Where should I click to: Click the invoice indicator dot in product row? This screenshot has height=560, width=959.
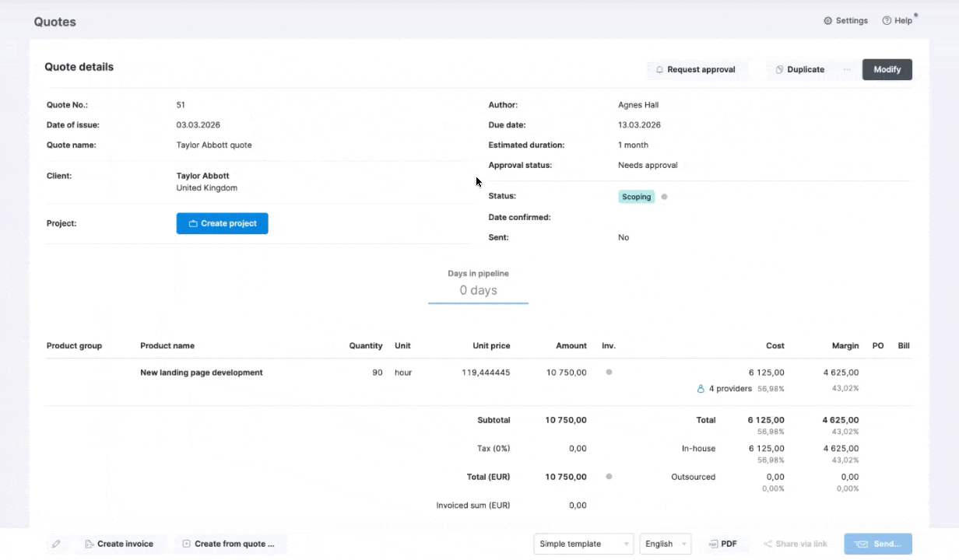pyautogui.click(x=609, y=373)
